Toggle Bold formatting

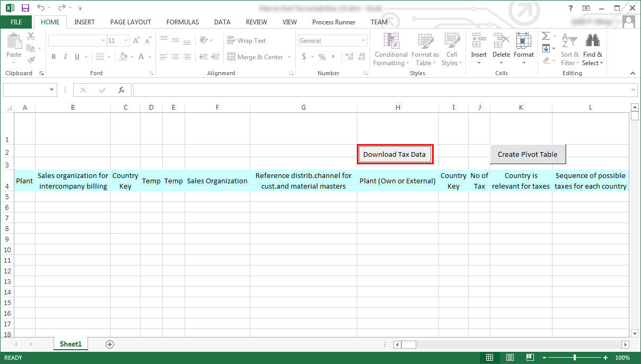54,57
